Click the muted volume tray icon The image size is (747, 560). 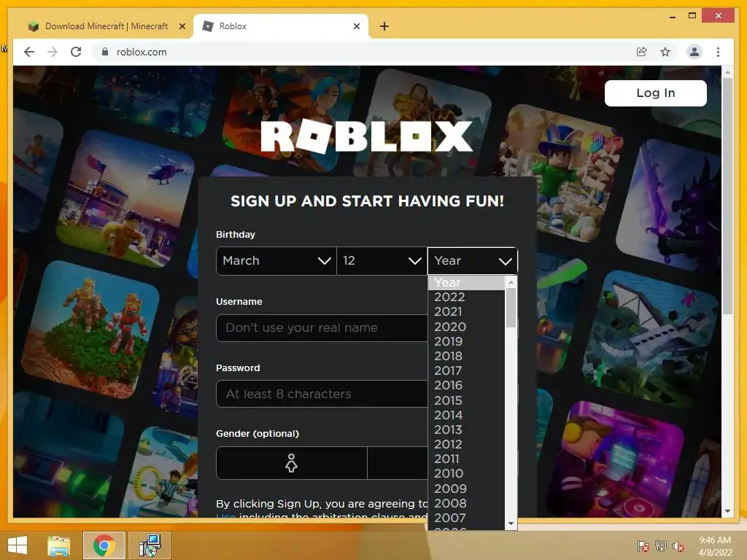678,546
